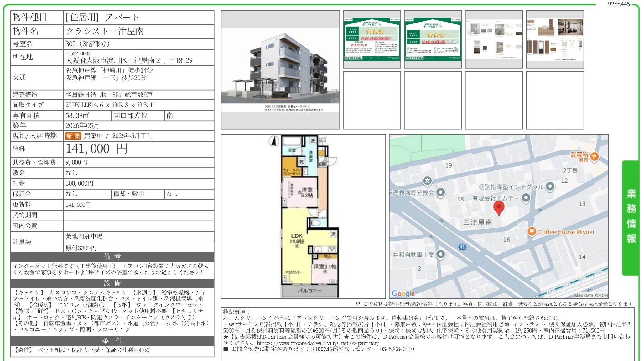Click the red property location pin on the map

click(x=499, y=208)
